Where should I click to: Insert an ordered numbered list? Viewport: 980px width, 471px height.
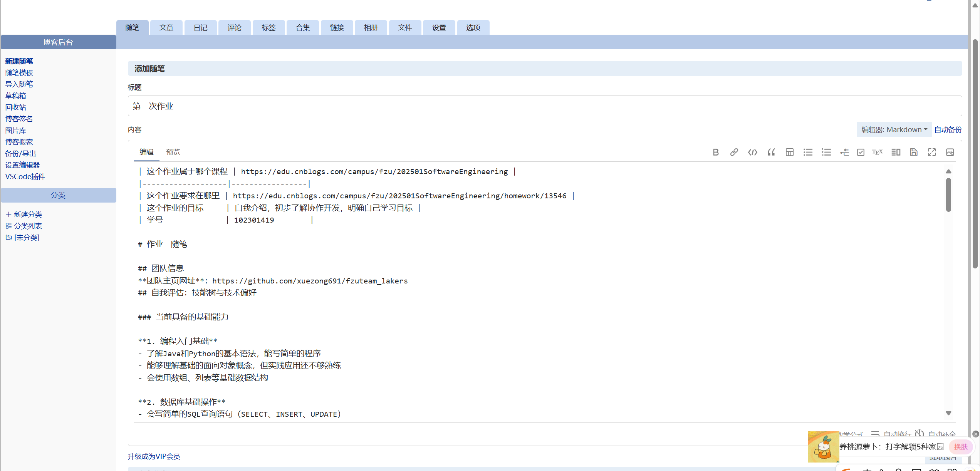(x=826, y=152)
